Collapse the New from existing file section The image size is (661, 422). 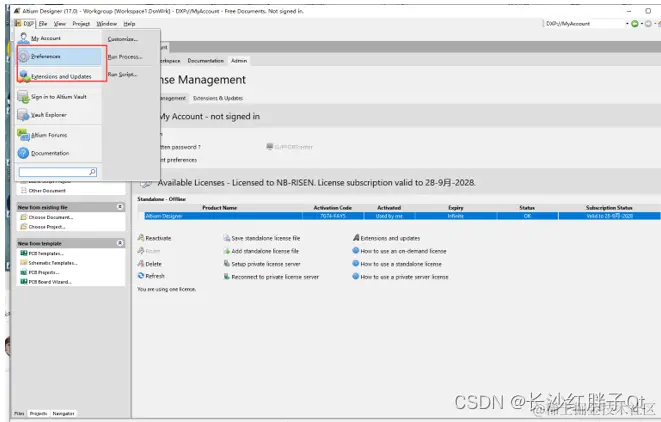tap(120, 207)
